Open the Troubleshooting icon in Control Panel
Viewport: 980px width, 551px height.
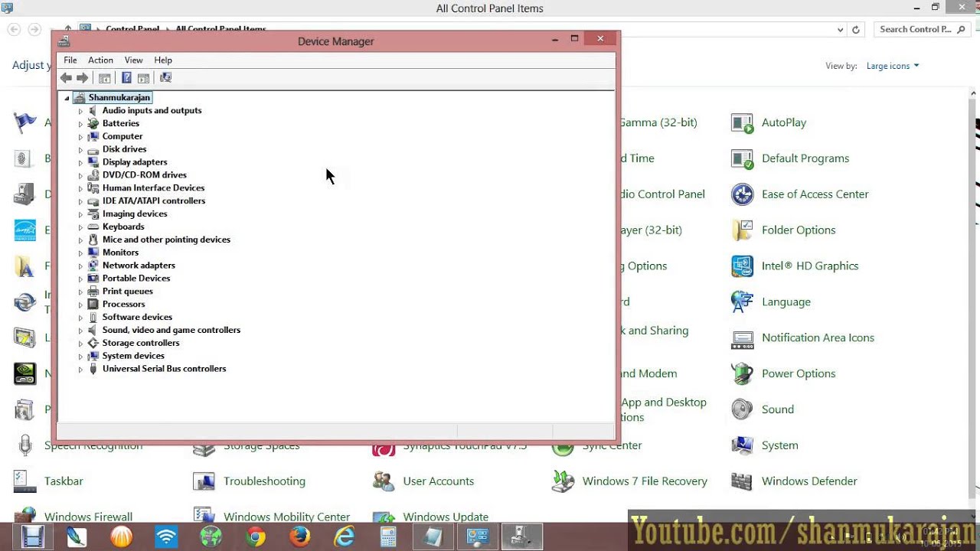(x=204, y=481)
